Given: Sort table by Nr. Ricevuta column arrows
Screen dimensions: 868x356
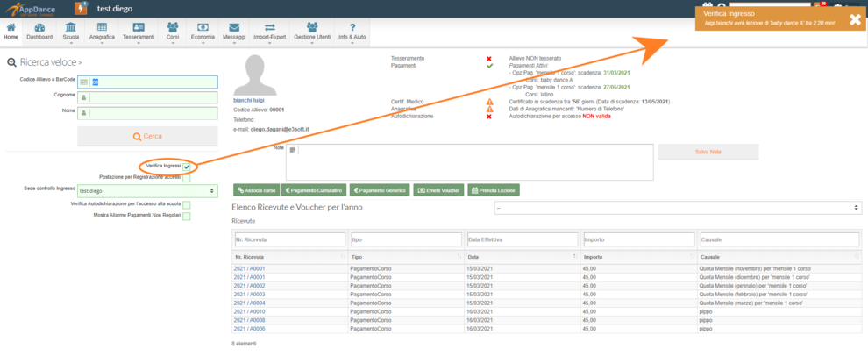Looking at the screenshot, I should point(341,258).
